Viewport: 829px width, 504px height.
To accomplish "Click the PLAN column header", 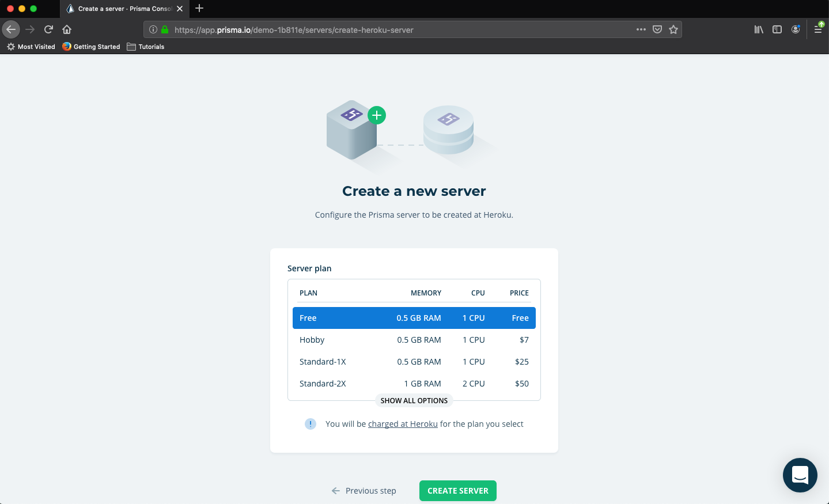I will (308, 293).
